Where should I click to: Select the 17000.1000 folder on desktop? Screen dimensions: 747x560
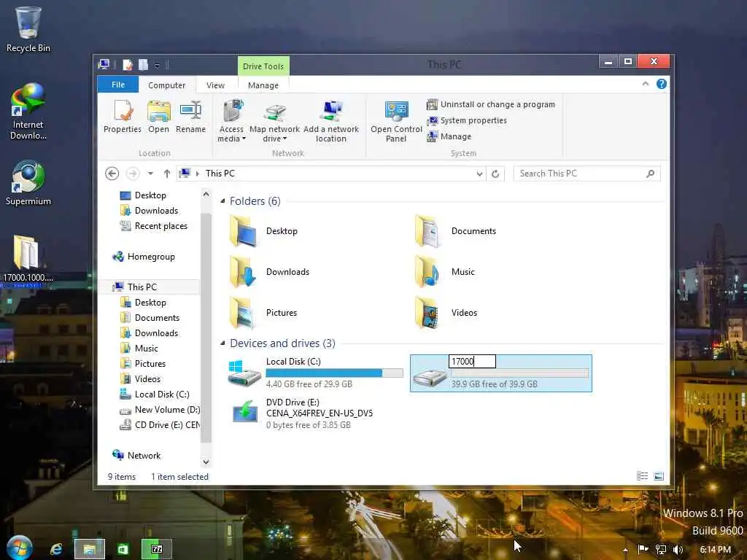click(x=27, y=260)
